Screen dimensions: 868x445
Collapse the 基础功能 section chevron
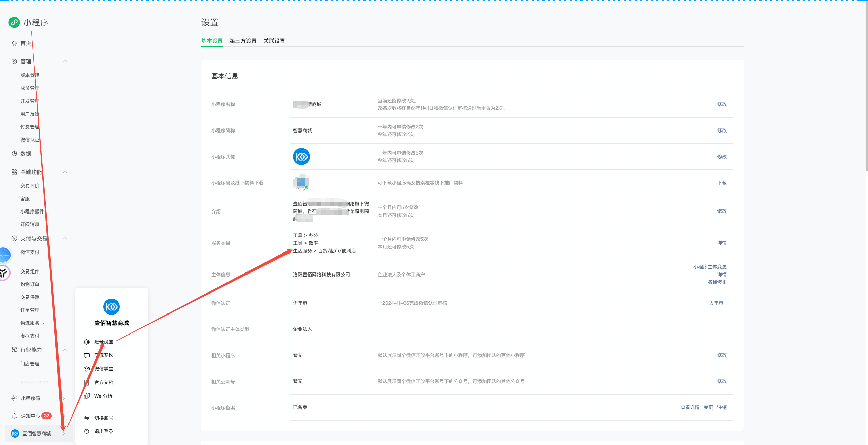pyautogui.click(x=65, y=172)
